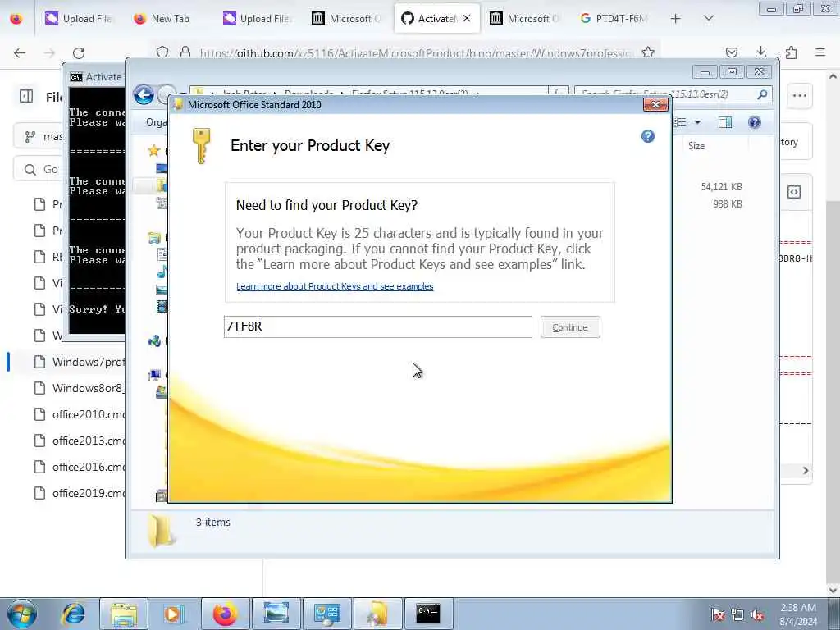Click Office setup taskbar icon

[377, 614]
